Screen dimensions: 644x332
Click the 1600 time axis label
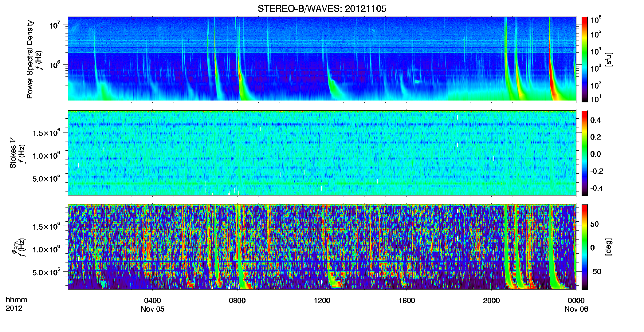click(407, 301)
